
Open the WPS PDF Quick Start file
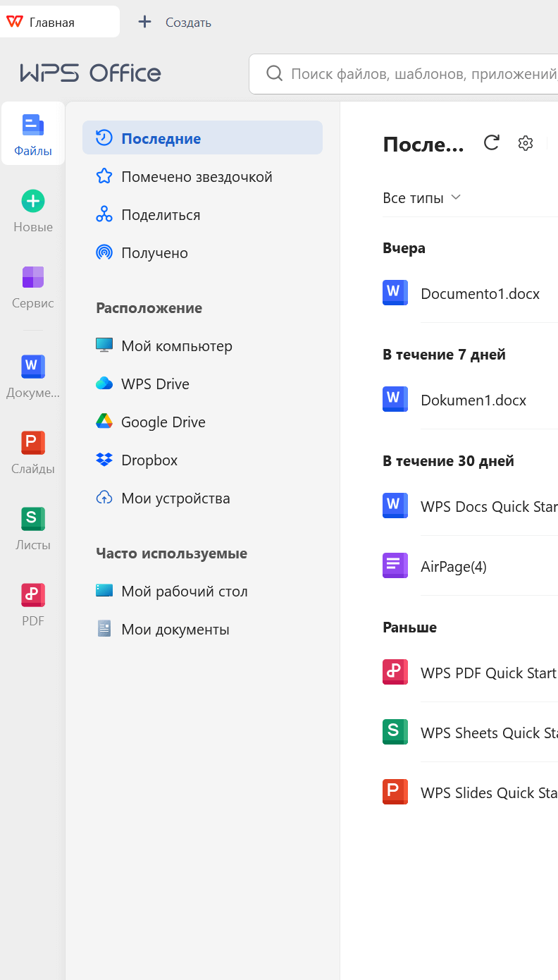488,673
